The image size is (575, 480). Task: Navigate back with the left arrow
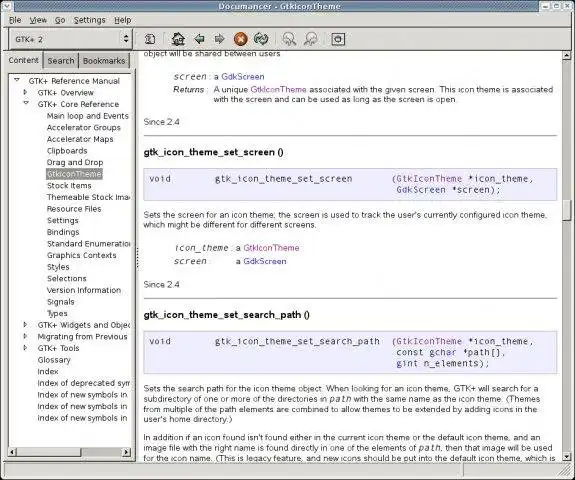pos(199,39)
